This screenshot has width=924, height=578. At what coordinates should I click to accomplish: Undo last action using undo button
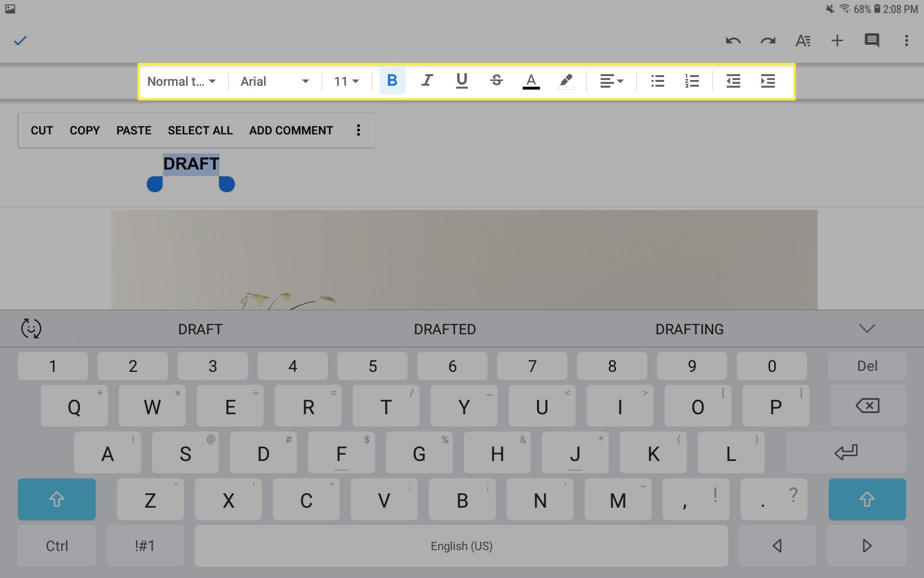(x=732, y=40)
